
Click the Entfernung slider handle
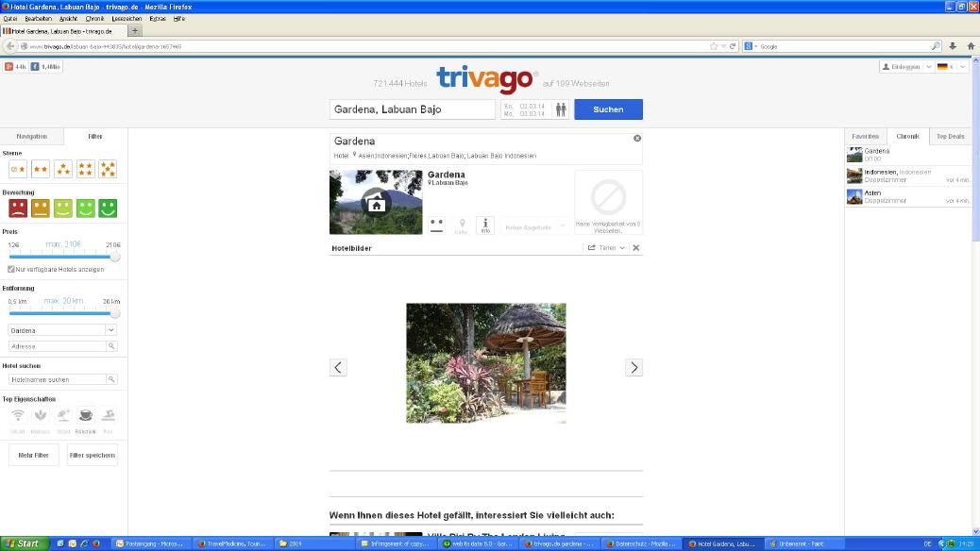pyautogui.click(x=115, y=313)
